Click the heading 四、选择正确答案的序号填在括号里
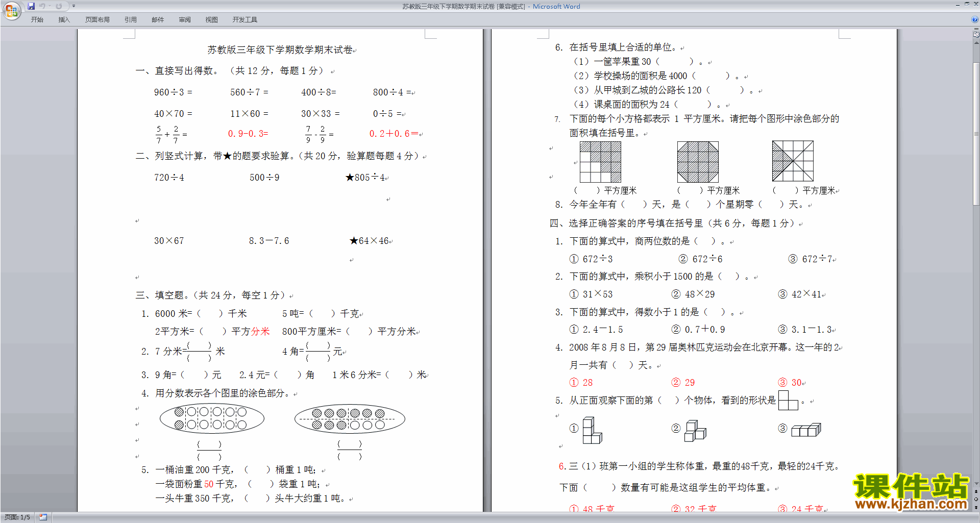This screenshot has width=980, height=523. click(x=626, y=223)
